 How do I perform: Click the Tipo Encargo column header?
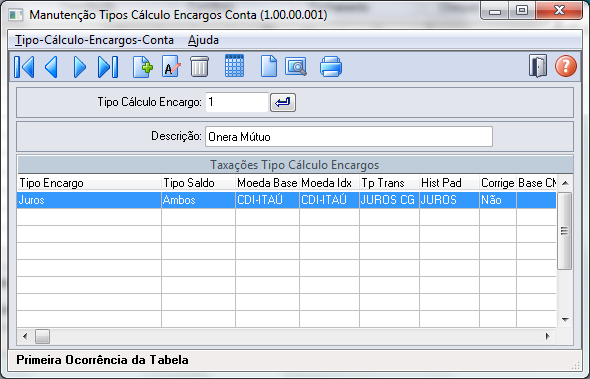pos(89,183)
